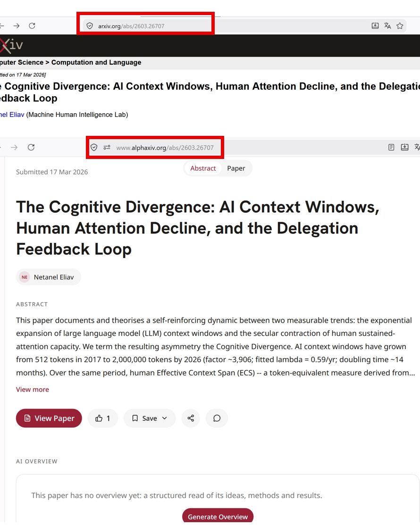Open the comments bubble icon
Image resolution: width=420 pixels, height=525 pixels.
coord(217,418)
